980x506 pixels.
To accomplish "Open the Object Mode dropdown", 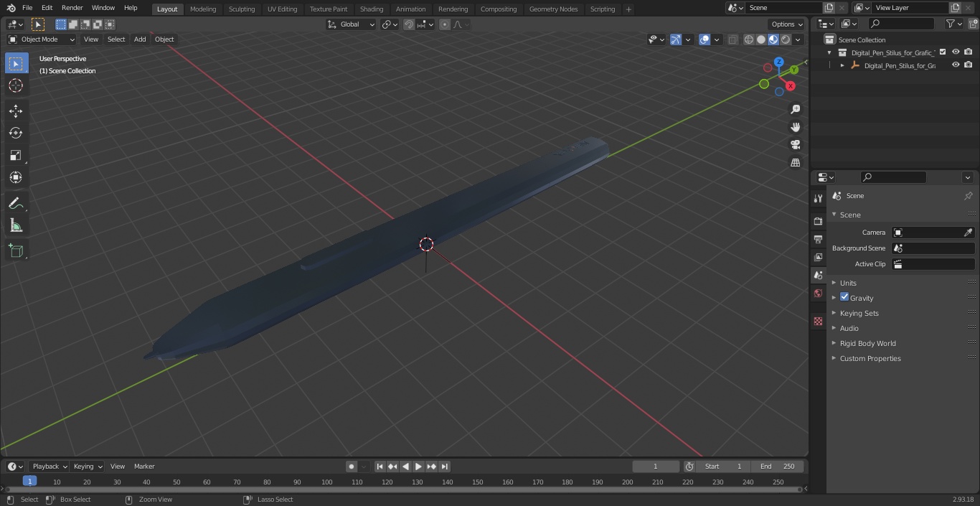I will pos(42,39).
